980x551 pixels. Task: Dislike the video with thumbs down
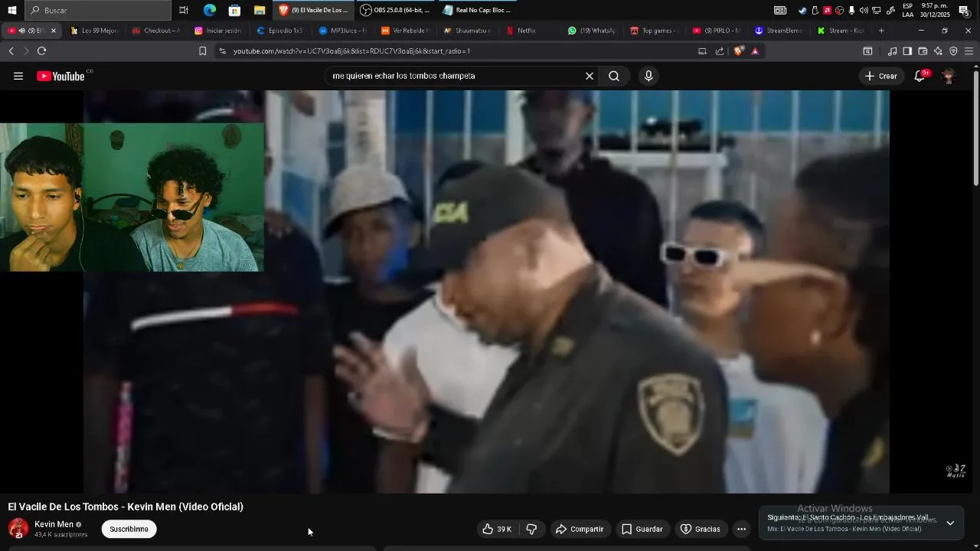pyautogui.click(x=532, y=529)
